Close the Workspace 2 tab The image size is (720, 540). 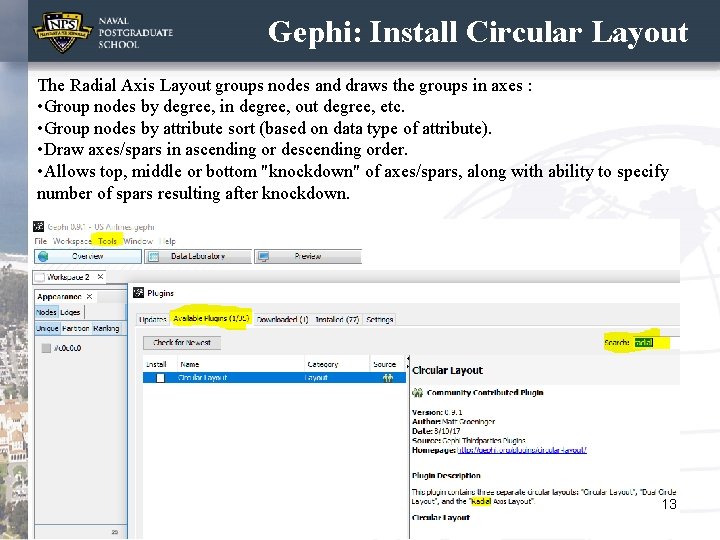100,276
